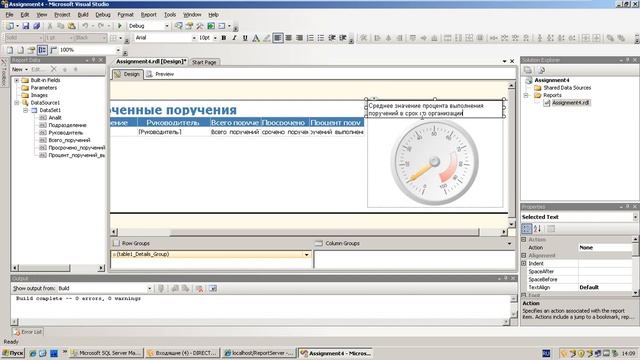Screen dimensions: 640x360
Task: Select the Design tab
Action: 127,74
